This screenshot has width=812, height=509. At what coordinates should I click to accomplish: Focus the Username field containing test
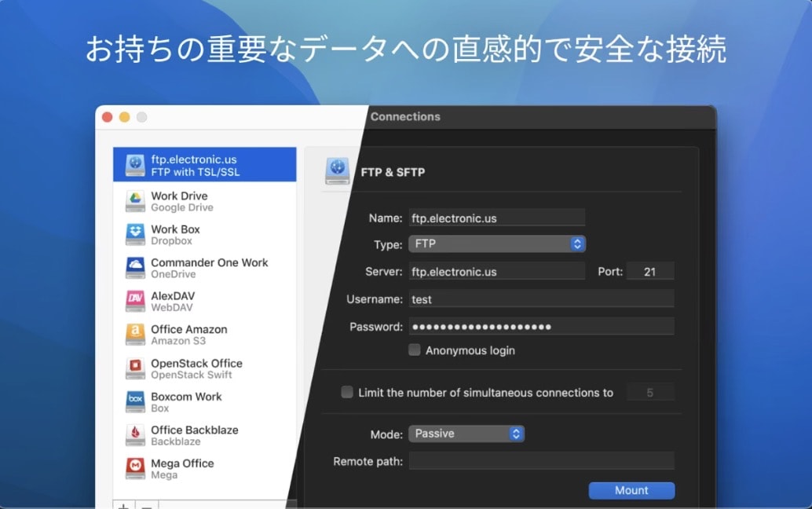tap(541, 298)
